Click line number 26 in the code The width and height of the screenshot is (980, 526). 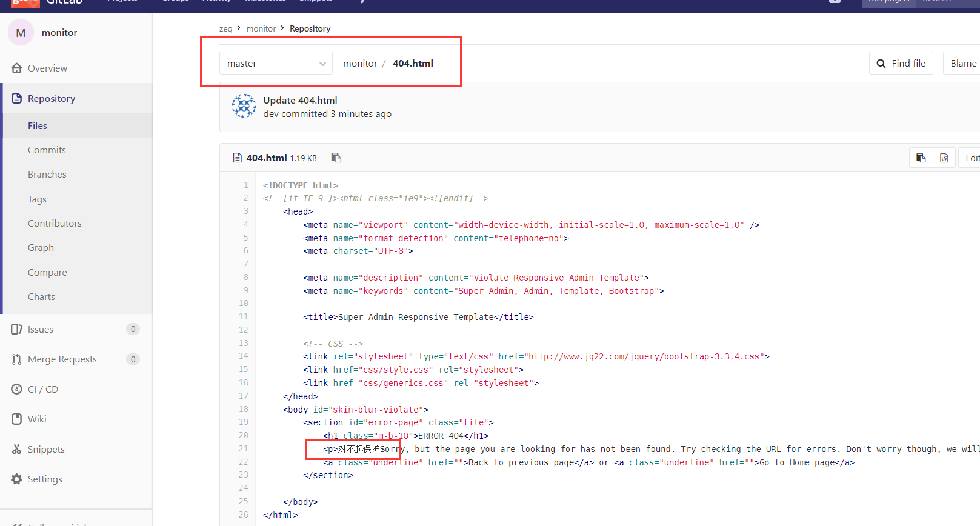click(x=243, y=514)
